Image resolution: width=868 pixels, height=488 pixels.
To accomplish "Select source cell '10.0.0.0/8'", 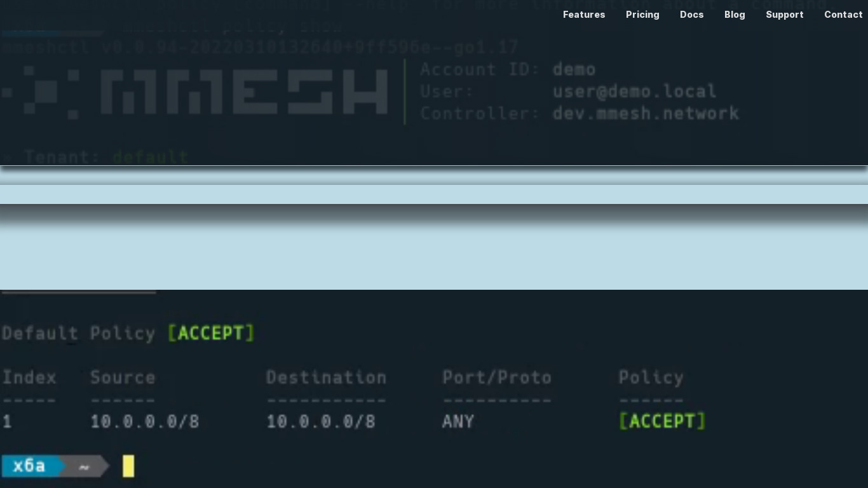I will 145,421.
